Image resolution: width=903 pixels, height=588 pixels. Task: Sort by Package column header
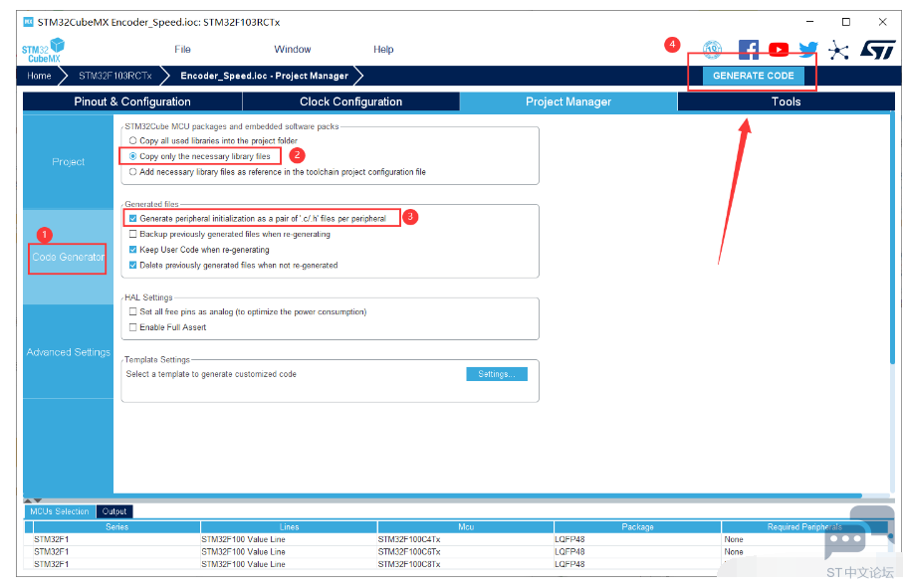(637, 527)
